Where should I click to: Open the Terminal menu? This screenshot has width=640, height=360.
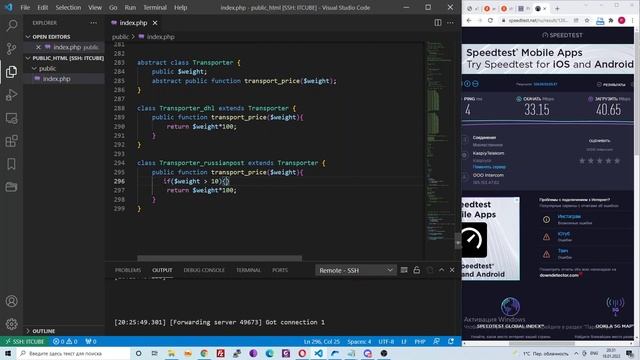point(155,7)
